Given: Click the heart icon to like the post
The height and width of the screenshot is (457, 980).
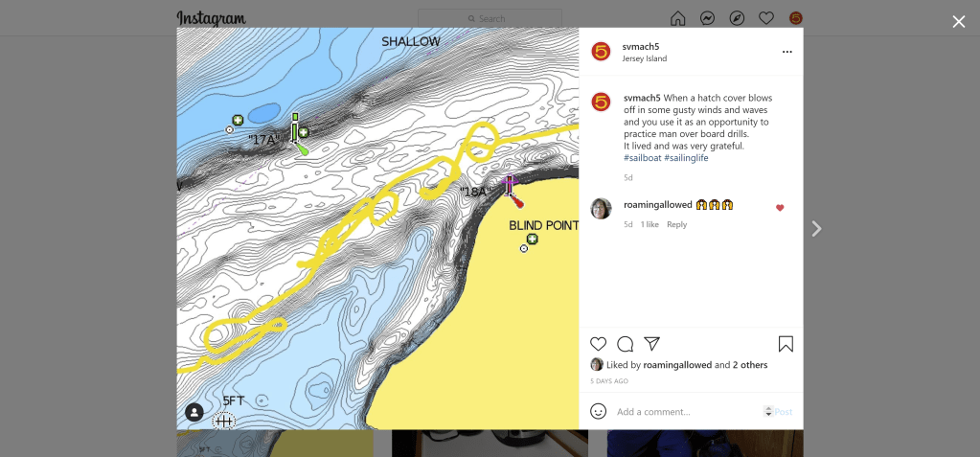Looking at the screenshot, I should (598, 344).
